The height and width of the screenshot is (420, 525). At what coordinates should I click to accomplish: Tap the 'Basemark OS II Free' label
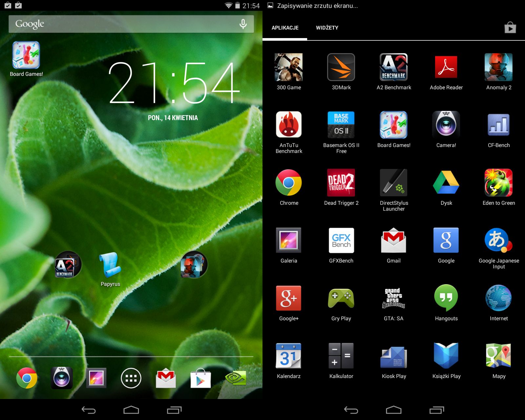tap(341, 148)
